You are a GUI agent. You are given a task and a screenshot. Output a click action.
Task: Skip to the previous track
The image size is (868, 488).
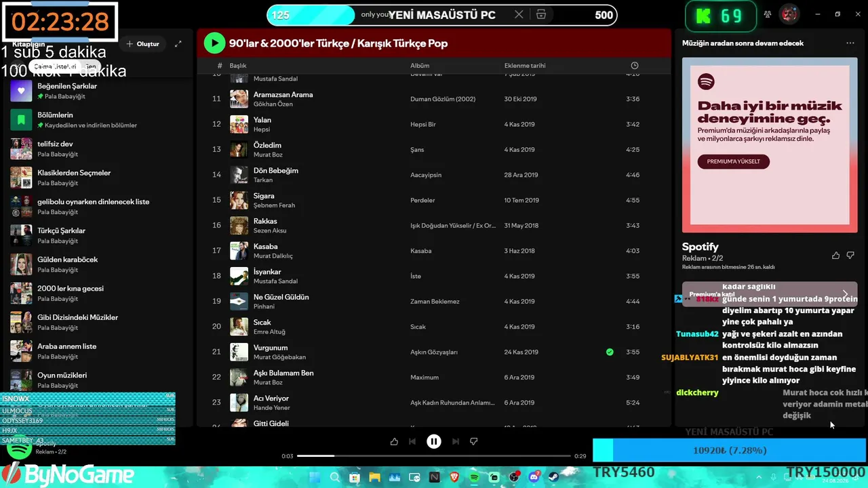tap(412, 442)
